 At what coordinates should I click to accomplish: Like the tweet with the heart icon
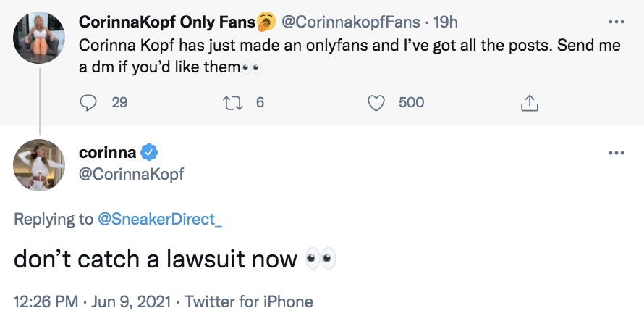(x=376, y=103)
